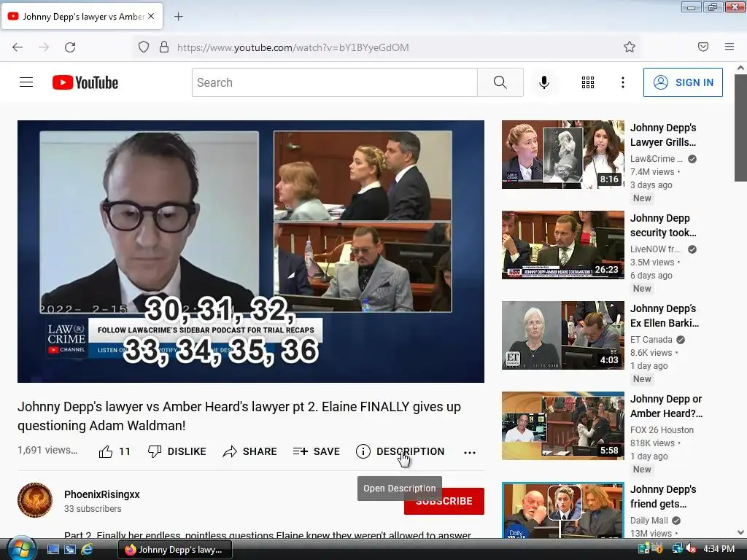
Task: Reload the page with refresh icon
Action: (70, 47)
